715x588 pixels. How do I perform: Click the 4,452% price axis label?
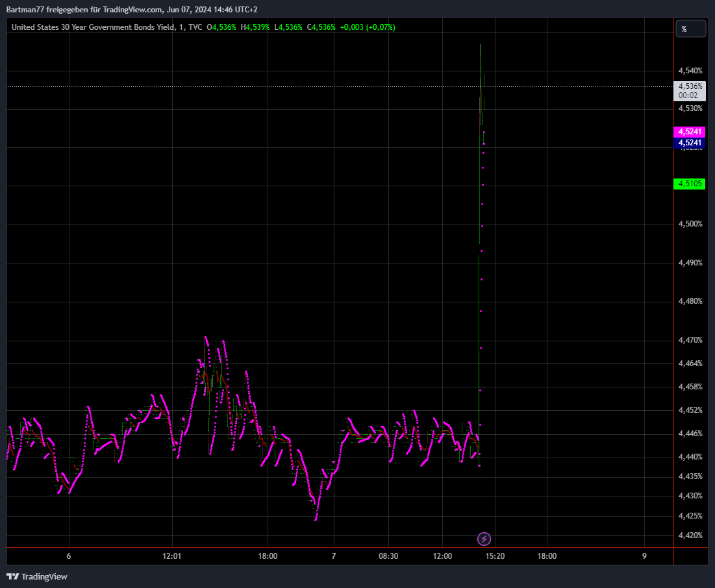pos(690,410)
